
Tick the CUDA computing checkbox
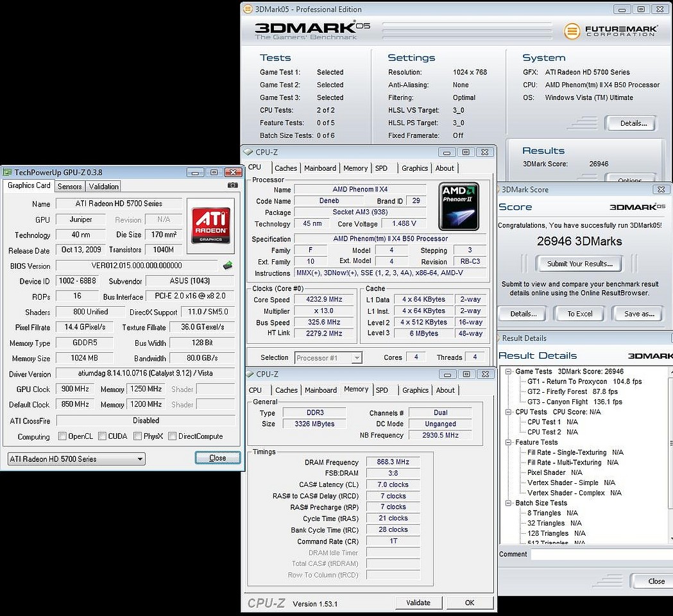click(101, 436)
